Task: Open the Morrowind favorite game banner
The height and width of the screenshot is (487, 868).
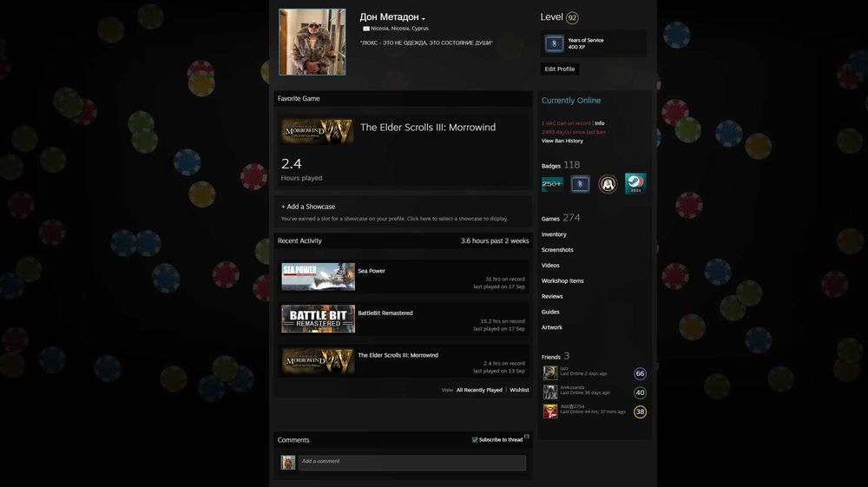Action: (x=317, y=131)
